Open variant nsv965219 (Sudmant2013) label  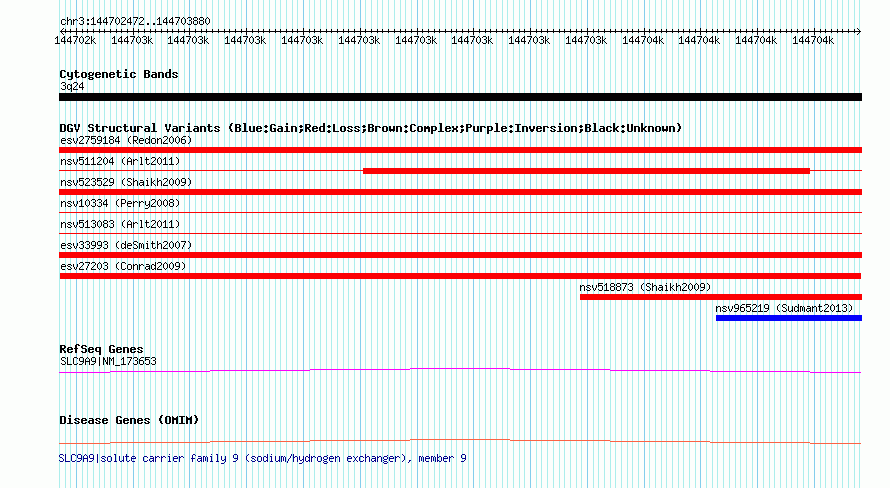pos(784,308)
